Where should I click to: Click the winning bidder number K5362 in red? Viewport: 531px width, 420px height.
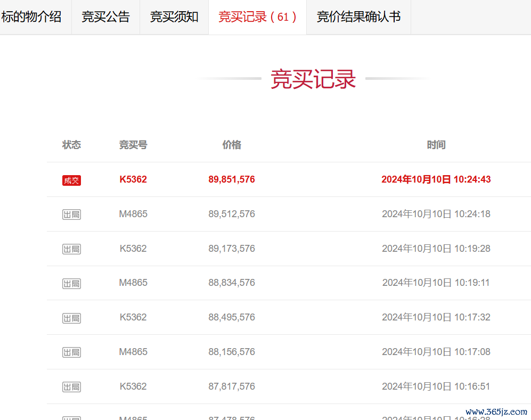[x=133, y=179]
